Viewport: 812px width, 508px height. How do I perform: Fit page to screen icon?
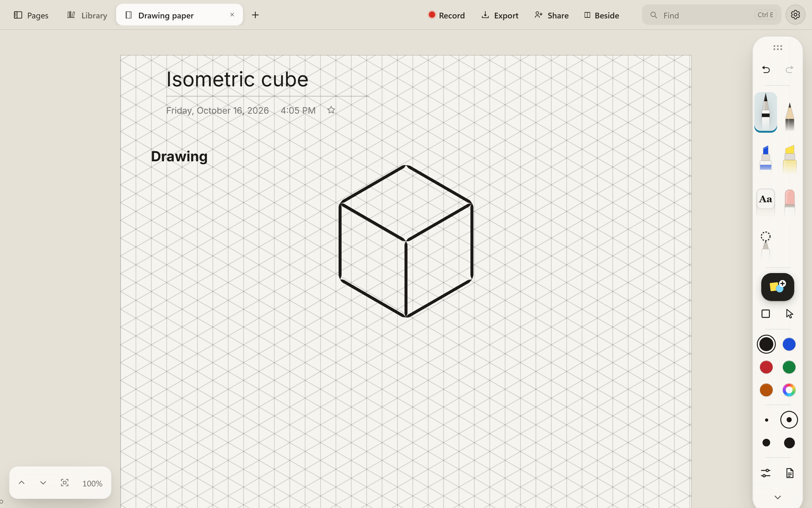(x=65, y=483)
